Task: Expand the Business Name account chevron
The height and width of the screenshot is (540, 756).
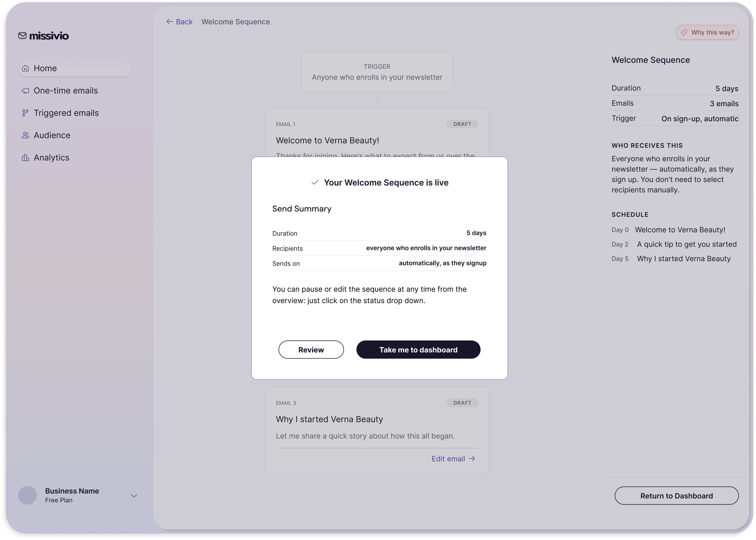Action: point(134,496)
